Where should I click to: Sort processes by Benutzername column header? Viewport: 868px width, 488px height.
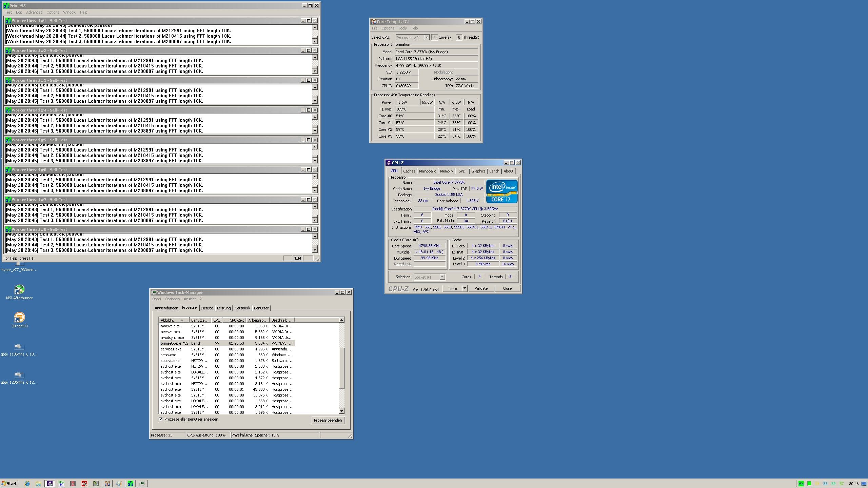pos(200,320)
